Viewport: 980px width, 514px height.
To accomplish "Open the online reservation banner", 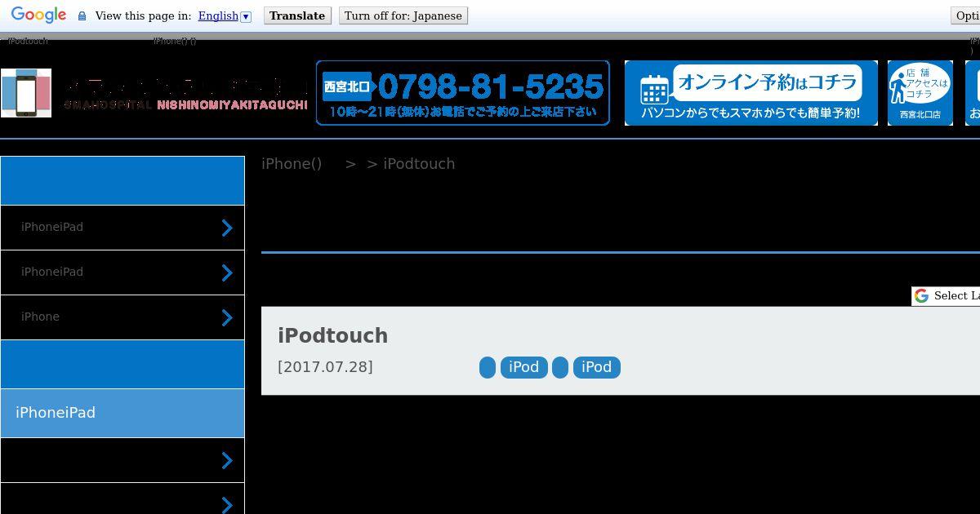I will 751,93.
